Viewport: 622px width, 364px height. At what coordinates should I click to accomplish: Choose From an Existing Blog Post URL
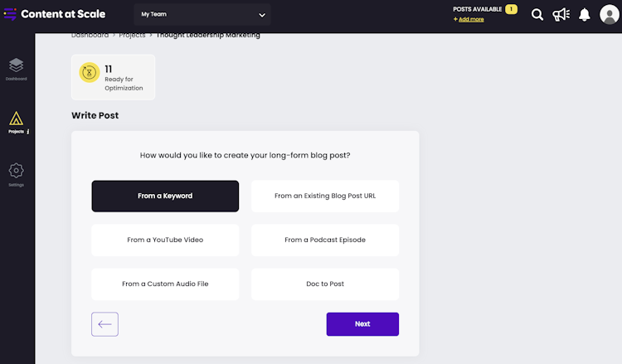click(x=325, y=197)
